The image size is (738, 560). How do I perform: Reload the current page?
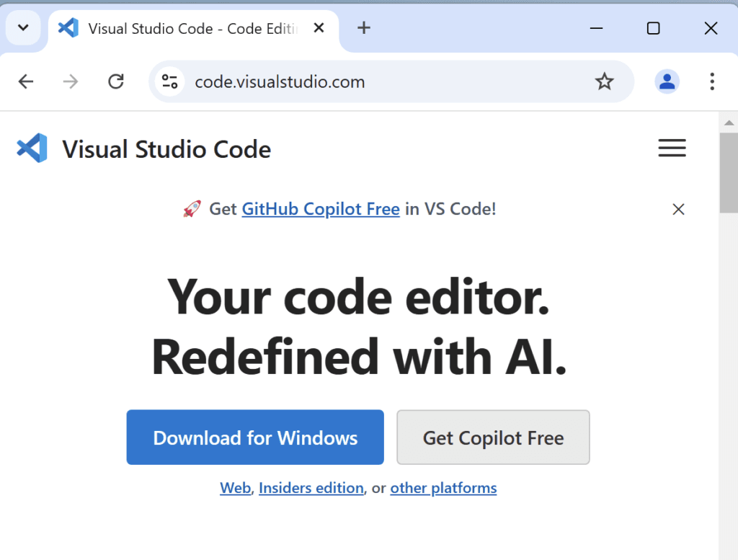click(116, 81)
